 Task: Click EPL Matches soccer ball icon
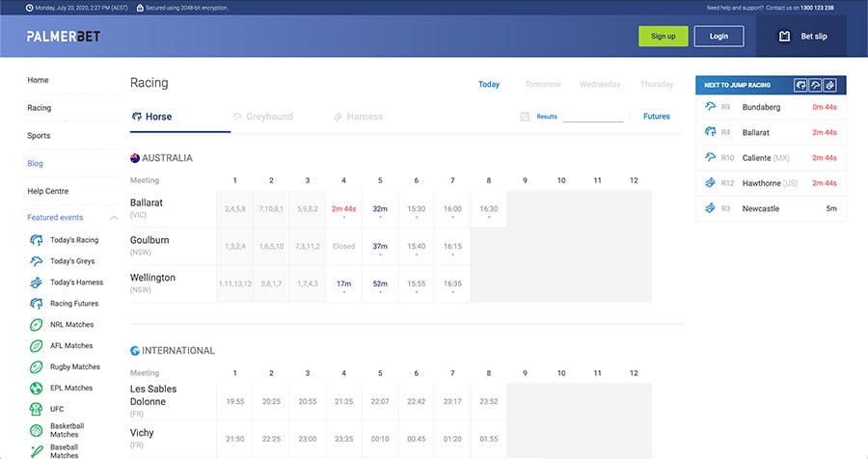[36, 388]
